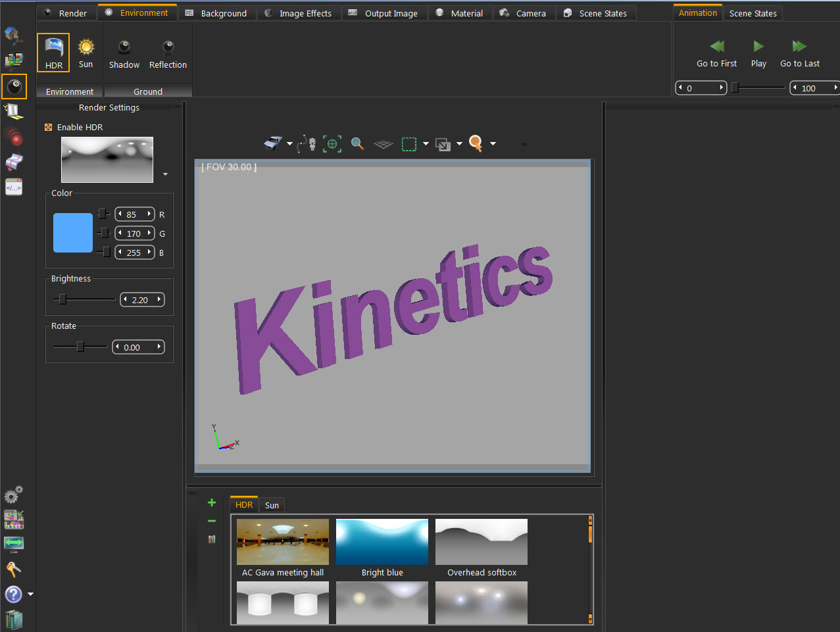Screen dimensions: 840x632
Task: Click the keys license icon
Action: [13, 569]
